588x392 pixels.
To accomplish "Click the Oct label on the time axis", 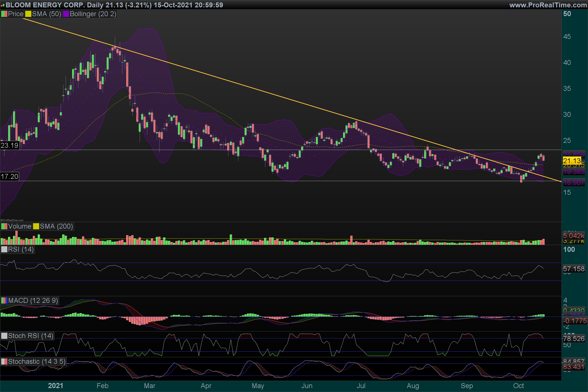I will 518,386.
